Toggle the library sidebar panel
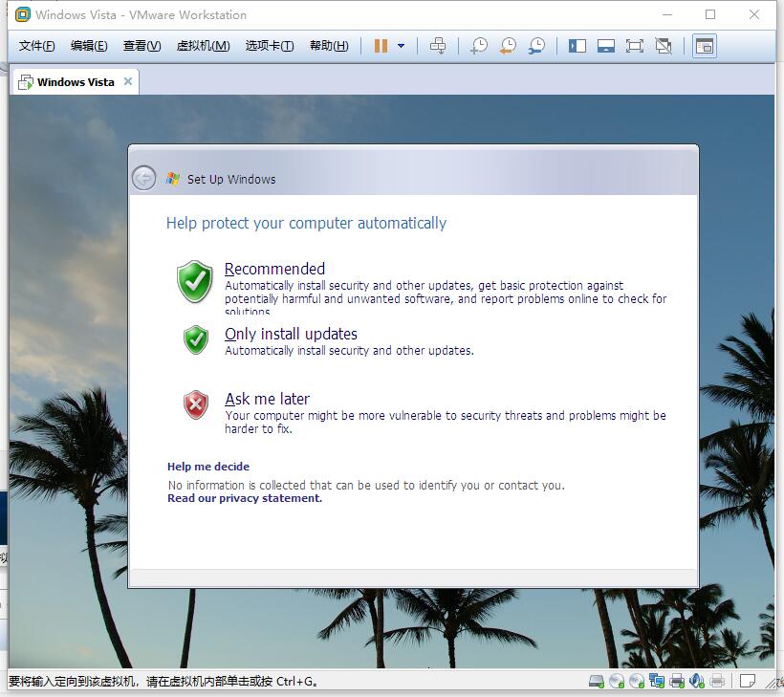Image resolution: width=784 pixels, height=697 pixels. coord(577,46)
